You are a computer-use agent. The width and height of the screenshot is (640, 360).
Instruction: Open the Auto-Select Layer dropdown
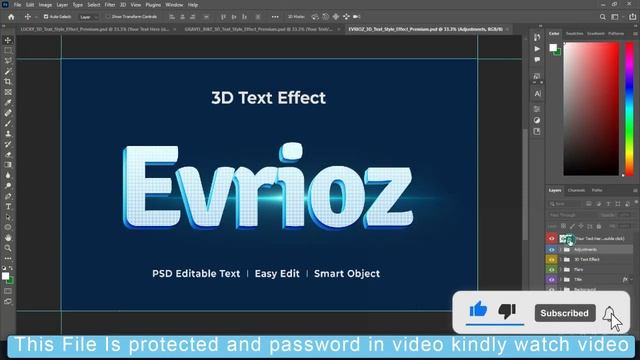point(88,17)
